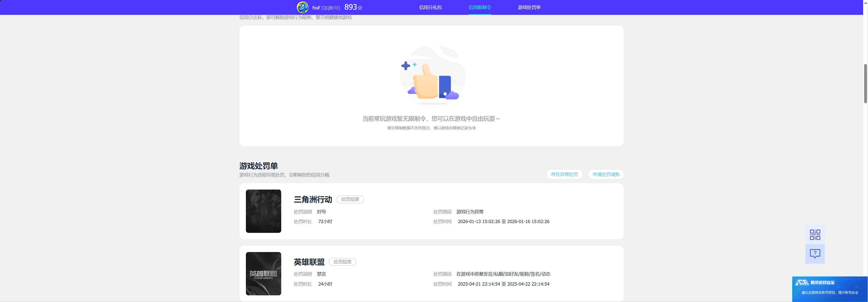Click the 三角洲行动 game thumbnail
Screen dimensions: 868x302
pos(263,211)
